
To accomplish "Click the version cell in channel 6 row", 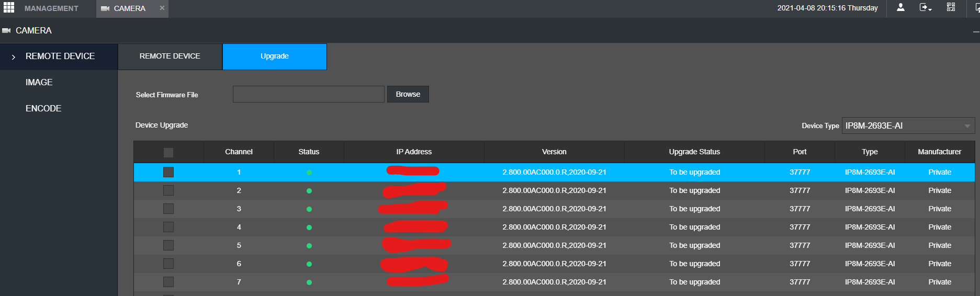I will pos(554,264).
